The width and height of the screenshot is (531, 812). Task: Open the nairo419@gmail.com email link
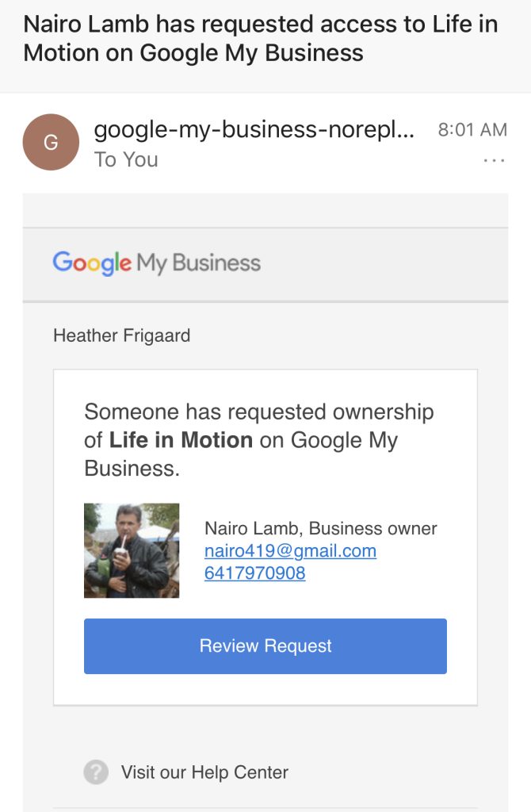[290, 550]
